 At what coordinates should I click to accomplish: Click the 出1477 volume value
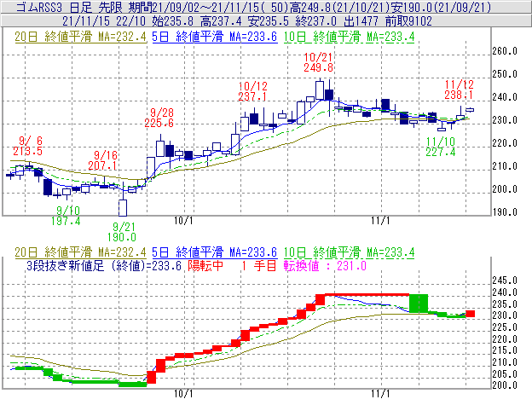pos(361,21)
